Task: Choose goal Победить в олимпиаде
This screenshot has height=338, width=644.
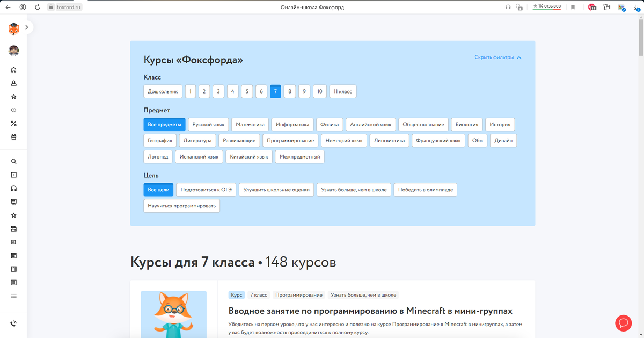Action: point(426,190)
